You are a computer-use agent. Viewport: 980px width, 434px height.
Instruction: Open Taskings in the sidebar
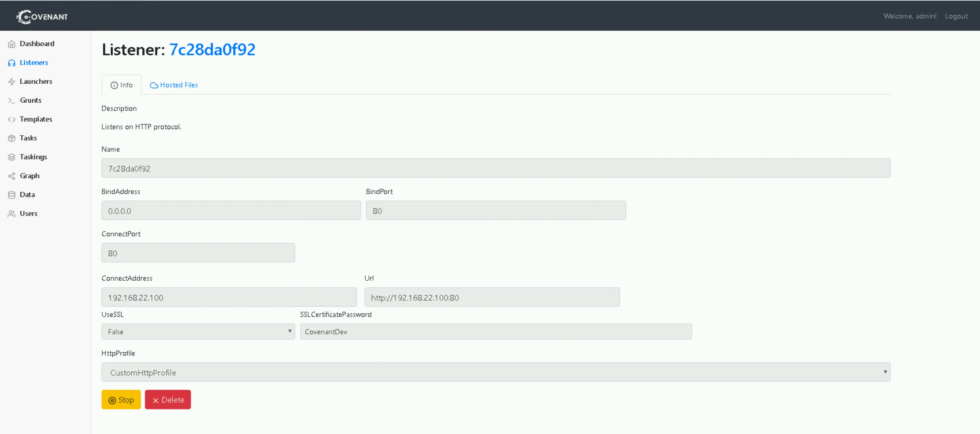coord(34,157)
